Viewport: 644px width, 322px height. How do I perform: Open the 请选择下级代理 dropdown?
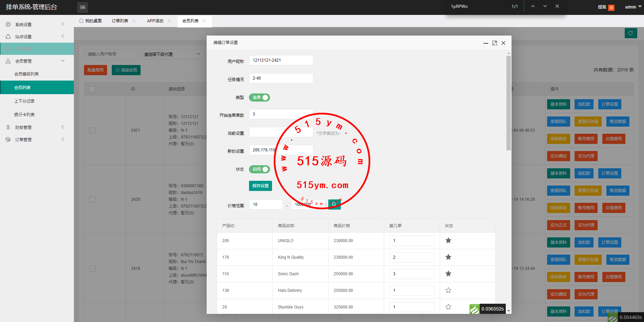[x=172, y=54]
